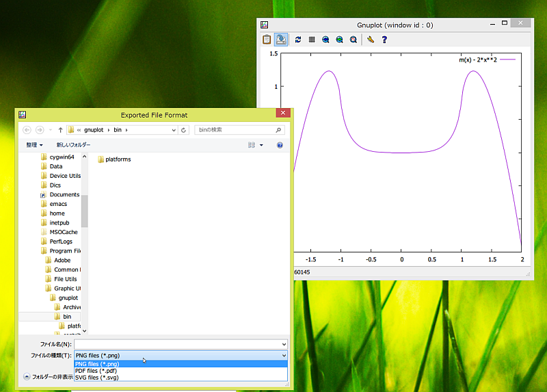Viewport: 547px width, 392px height.
Task: Open the platforms folder in file list
Action: click(x=118, y=159)
